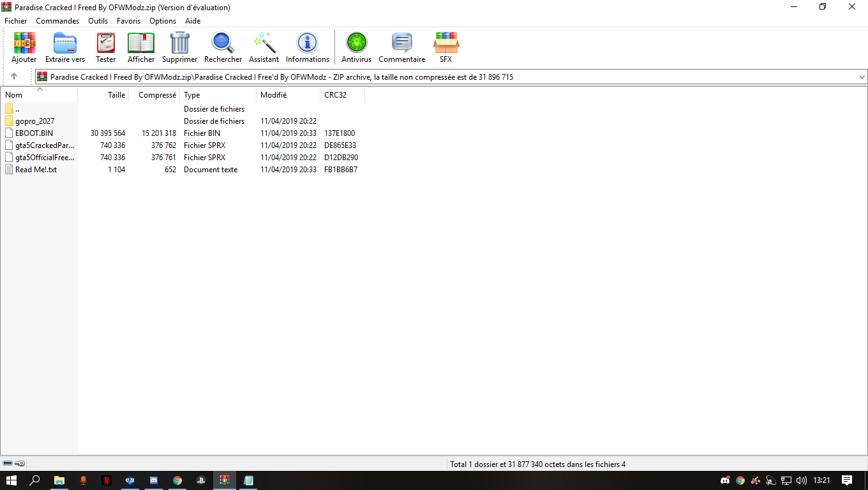Go up one folder with arrow button
This screenshot has width=868, height=490.
point(14,77)
